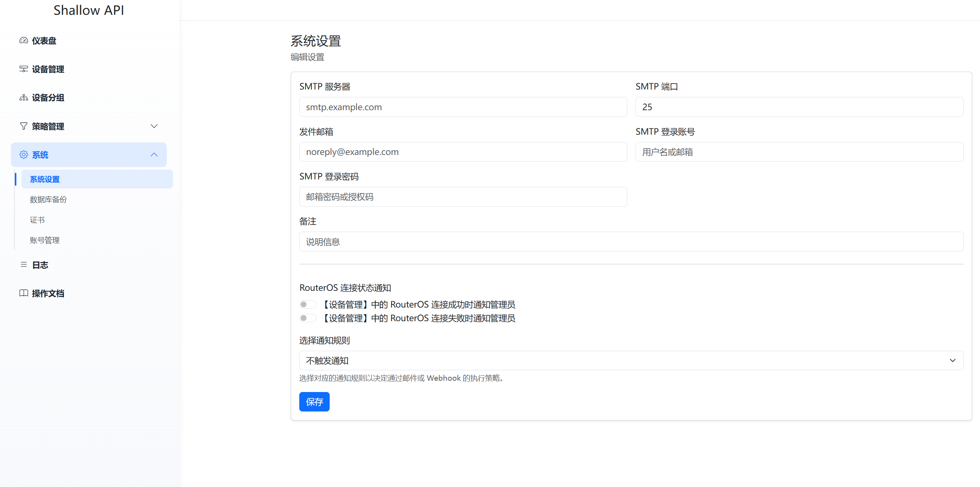The height and width of the screenshot is (487, 980).
Task: Click the log list icon
Action: [24, 265]
